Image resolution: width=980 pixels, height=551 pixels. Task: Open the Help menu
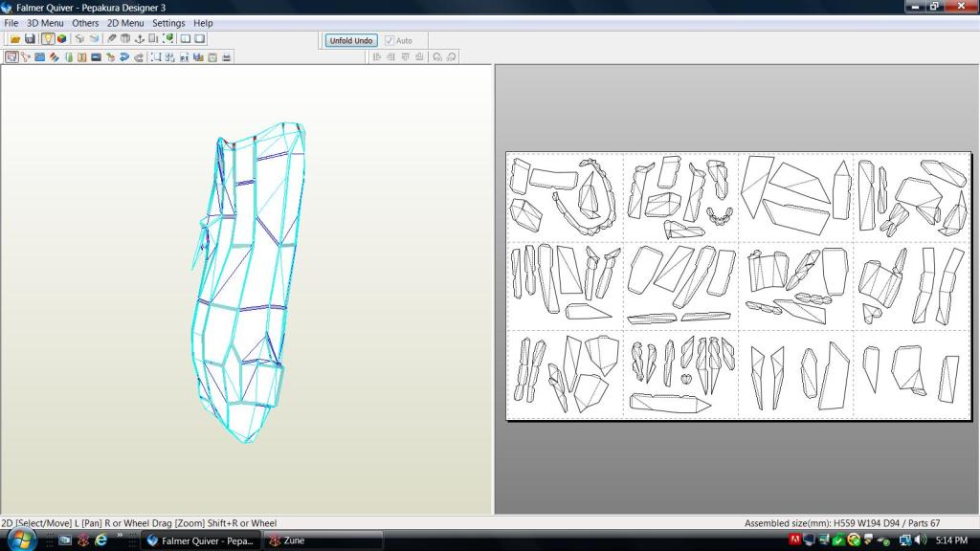pyautogui.click(x=203, y=23)
